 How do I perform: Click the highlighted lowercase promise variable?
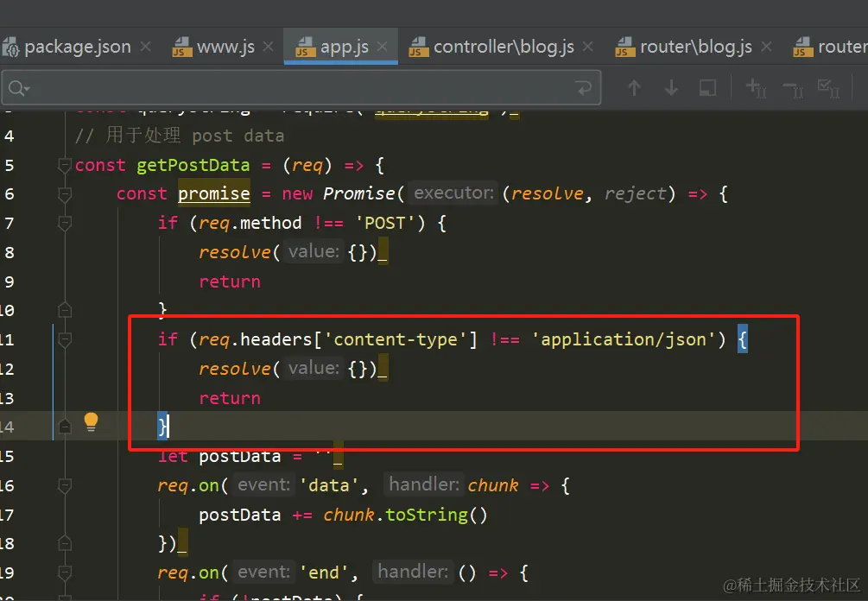point(213,193)
